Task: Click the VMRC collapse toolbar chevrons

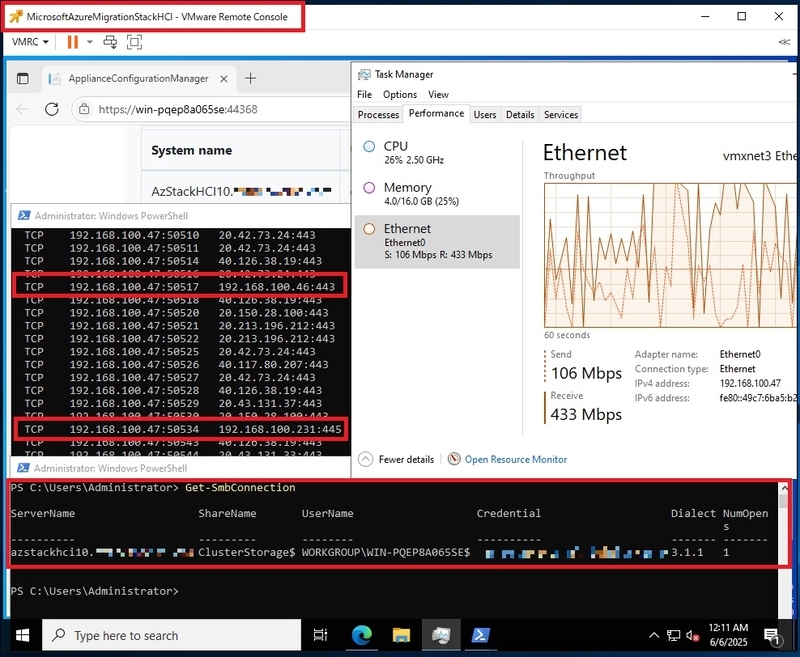Action: (784, 42)
